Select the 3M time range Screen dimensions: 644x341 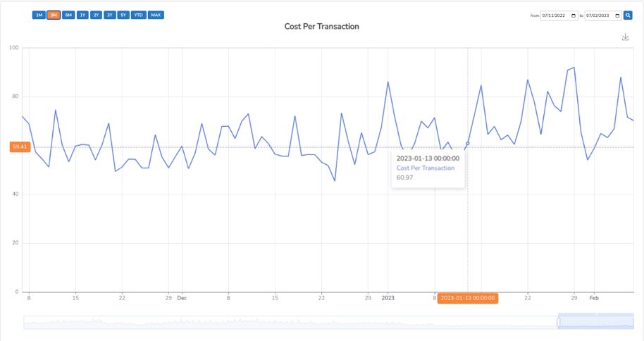click(x=54, y=15)
